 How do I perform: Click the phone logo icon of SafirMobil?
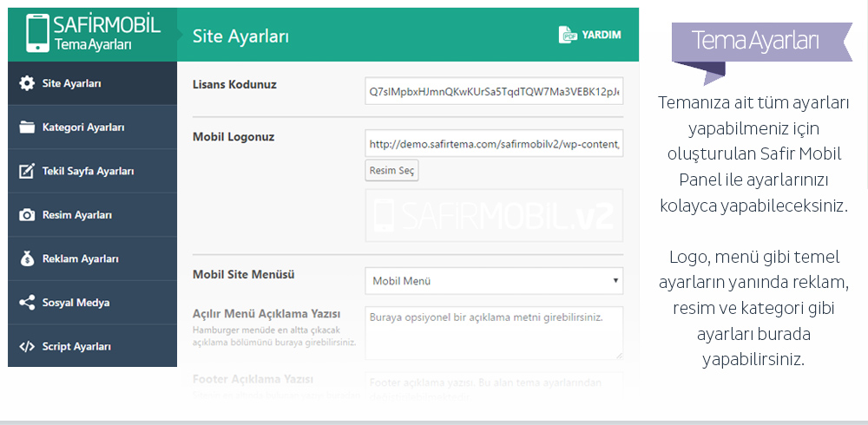coord(37,33)
